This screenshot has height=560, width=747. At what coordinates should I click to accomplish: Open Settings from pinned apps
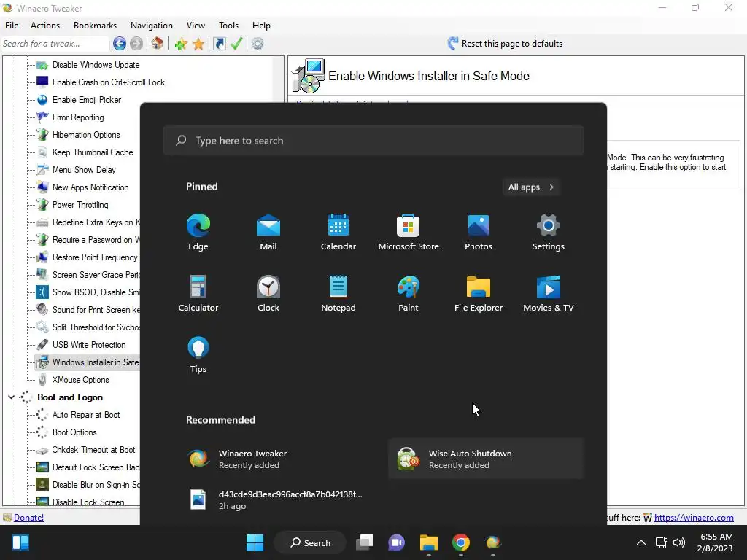click(549, 233)
